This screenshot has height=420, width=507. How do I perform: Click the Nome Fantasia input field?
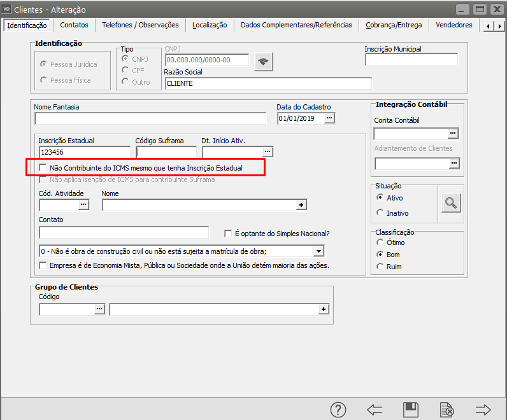tap(150, 118)
